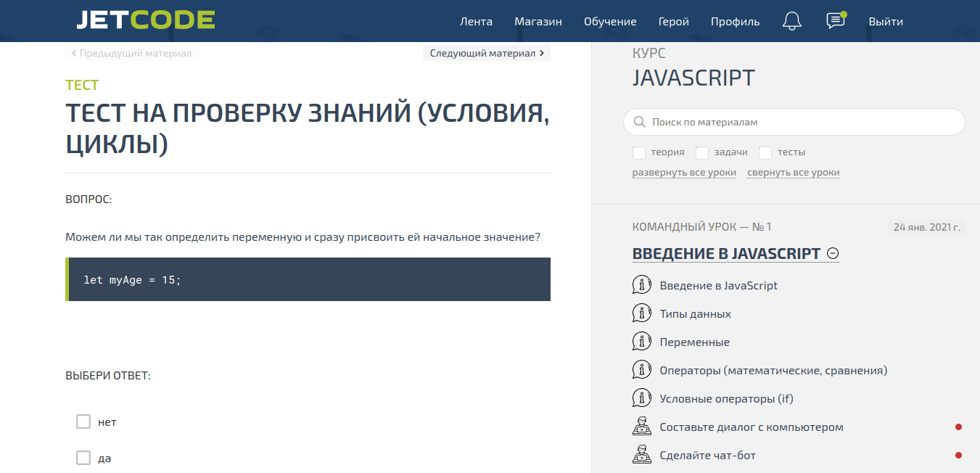Open the messages chat icon
The height and width of the screenshot is (473, 980).
coord(834,21)
